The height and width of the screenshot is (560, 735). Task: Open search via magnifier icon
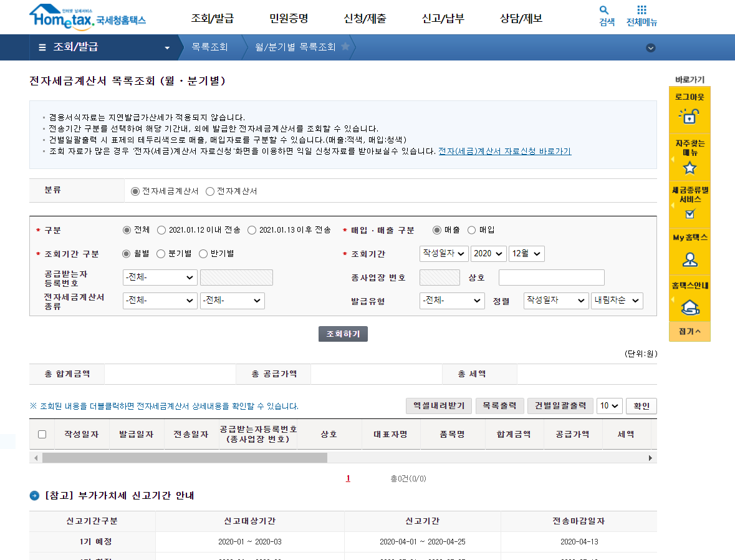click(603, 10)
